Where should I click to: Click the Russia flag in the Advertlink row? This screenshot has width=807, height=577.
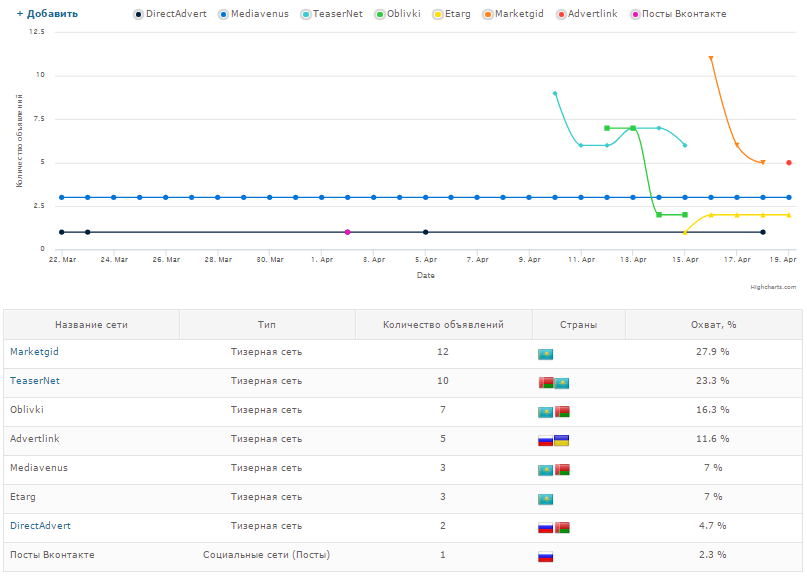pyautogui.click(x=546, y=441)
